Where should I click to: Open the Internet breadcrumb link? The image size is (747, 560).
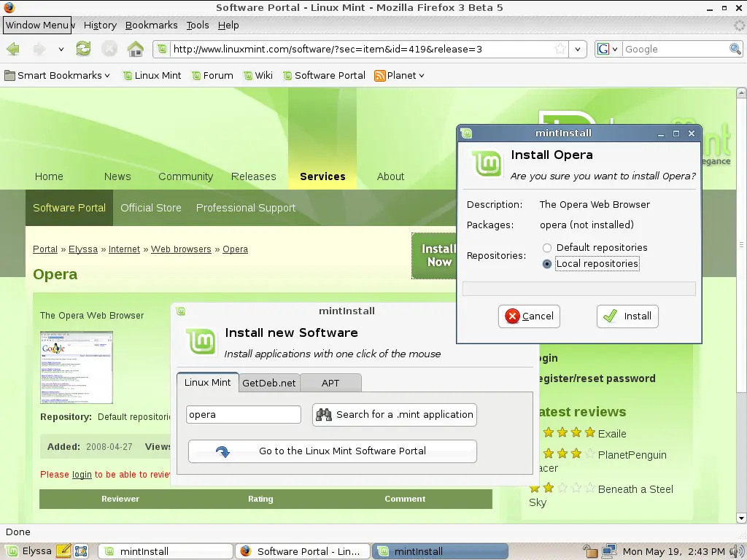click(124, 249)
